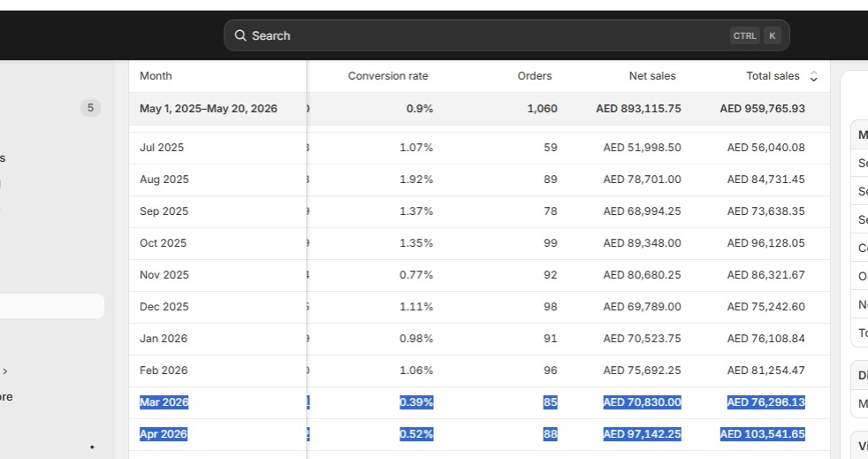Click conversion rate 1.07% for Jul 2025
The height and width of the screenshot is (459, 868).
(x=416, y=148)
